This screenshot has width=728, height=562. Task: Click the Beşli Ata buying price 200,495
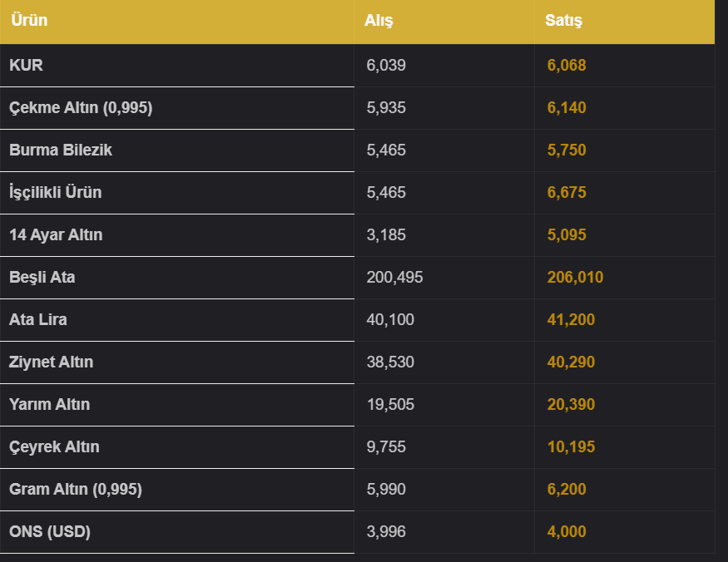(x=394, y=278)
